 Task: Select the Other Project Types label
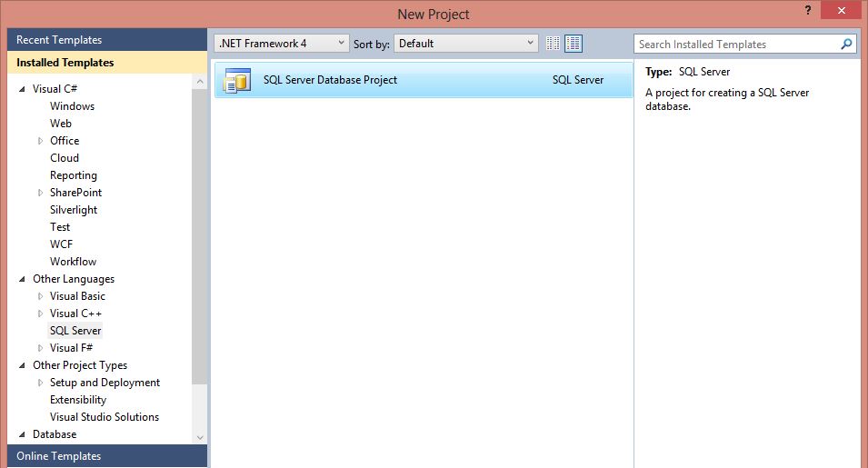[x=80, y=365]
